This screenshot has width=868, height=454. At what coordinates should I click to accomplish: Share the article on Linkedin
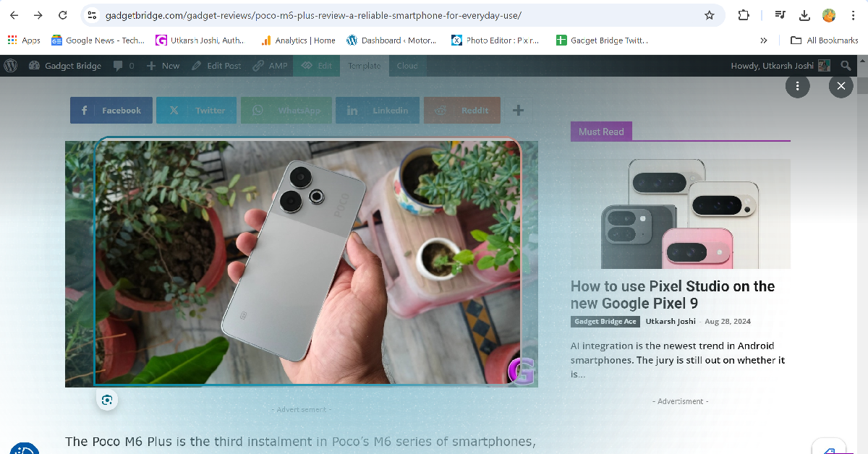pos(378,111)
